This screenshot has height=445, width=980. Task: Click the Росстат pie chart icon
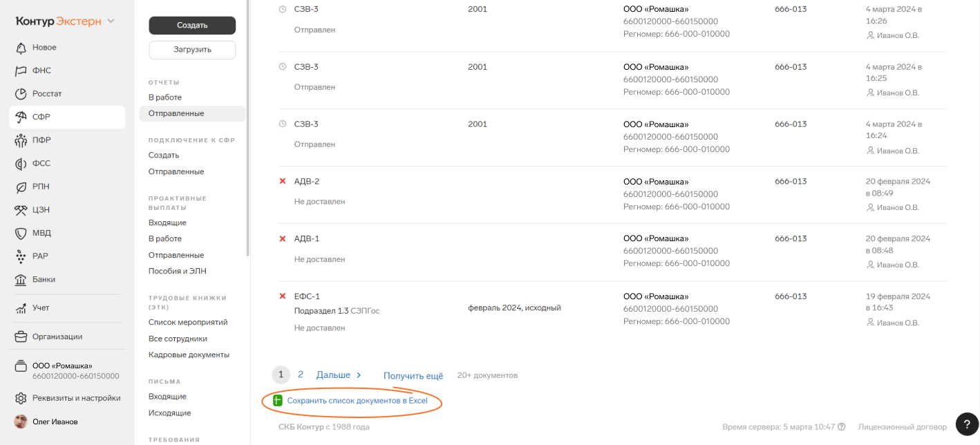coord(21,94)
